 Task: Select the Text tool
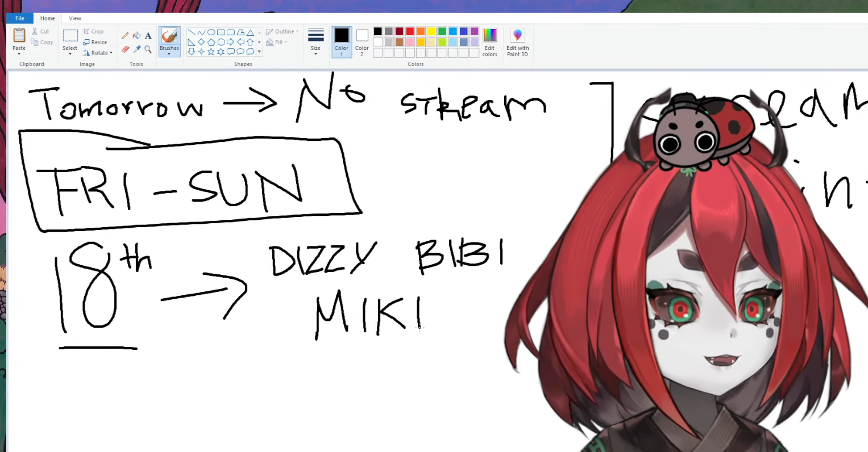click(x=148, y=36)
